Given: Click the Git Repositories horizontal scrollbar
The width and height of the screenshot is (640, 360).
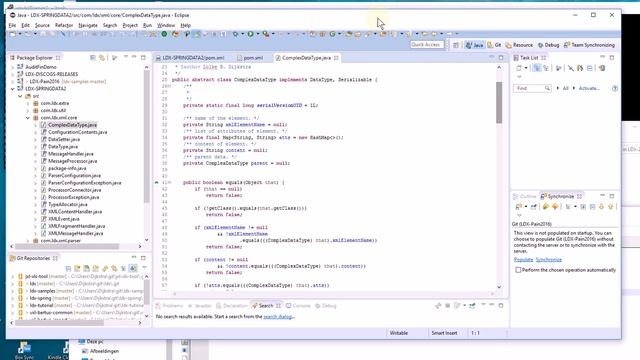Looking at the screenshot, I should [59, 323].
